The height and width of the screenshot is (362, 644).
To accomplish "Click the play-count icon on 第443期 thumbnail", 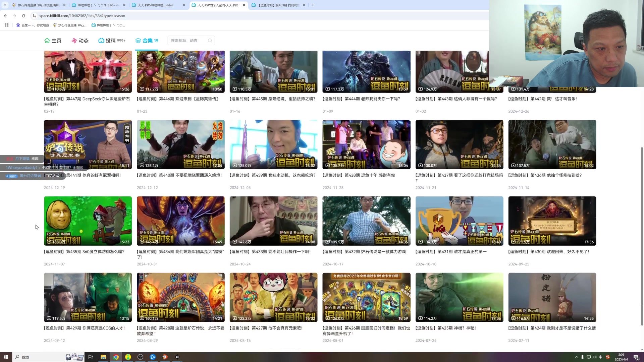I will click(x=420, y=89).
